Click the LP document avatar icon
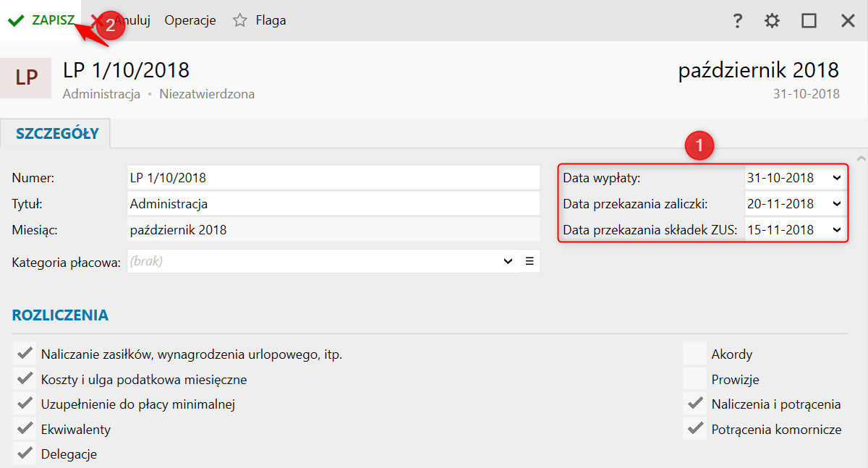 [x=26, y=78]
